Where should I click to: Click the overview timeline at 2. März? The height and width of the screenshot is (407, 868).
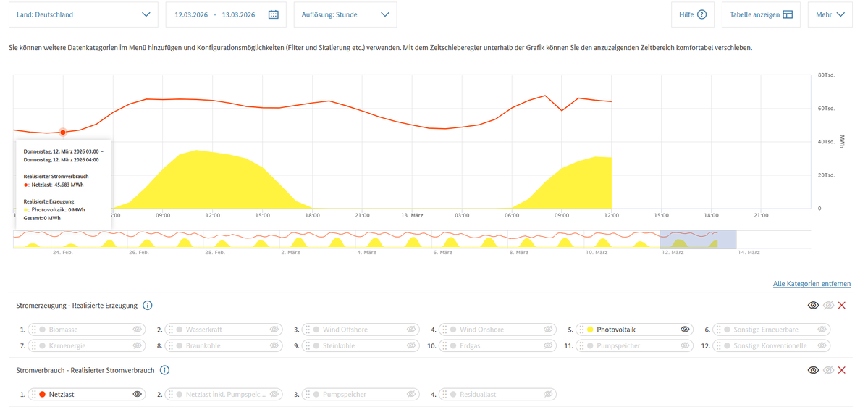291,253
